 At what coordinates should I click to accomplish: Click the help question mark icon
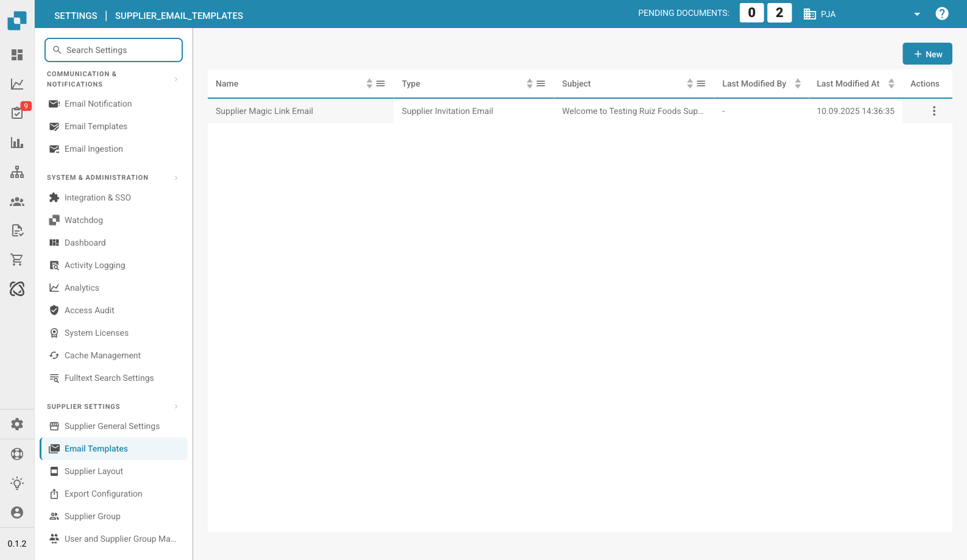(x=942, y=13)
